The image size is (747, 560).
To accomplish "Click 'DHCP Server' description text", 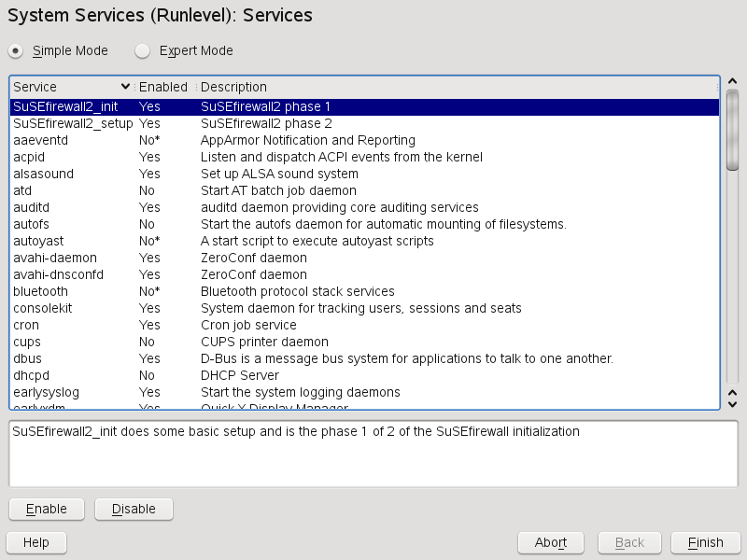I will [x=240, y=375].
